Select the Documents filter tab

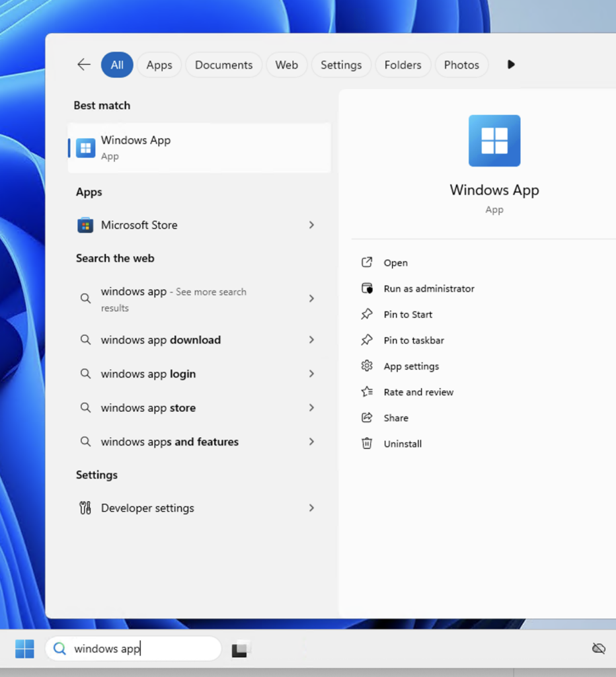coord(223,65)
